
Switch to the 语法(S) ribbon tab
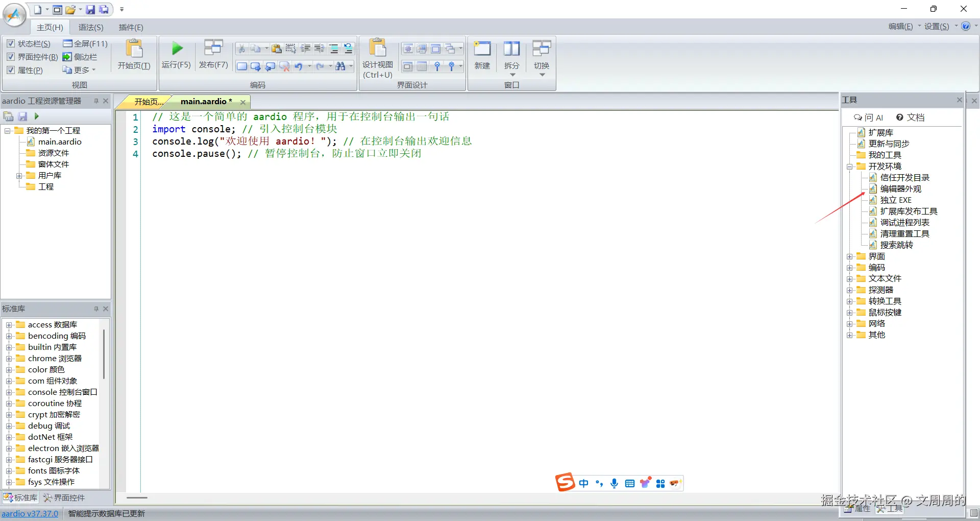click(91, 27)
